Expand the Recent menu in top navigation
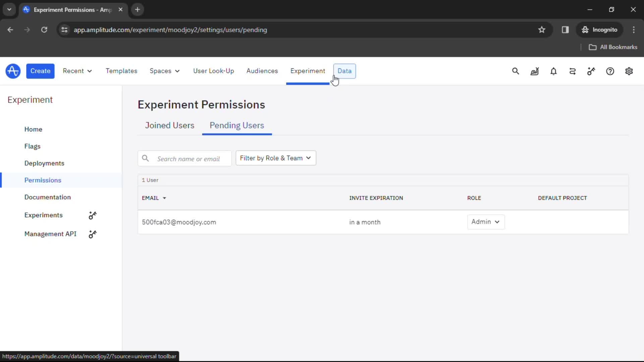The height and width of the screenshot is (362, 644). click(x=77, y=71)
